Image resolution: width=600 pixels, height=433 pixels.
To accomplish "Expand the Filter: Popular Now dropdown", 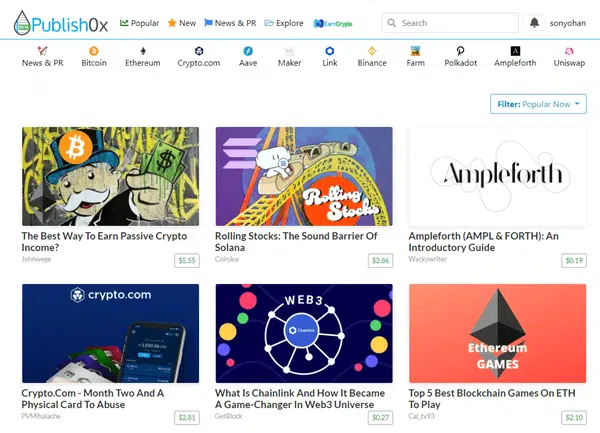I will click(538, 104).
